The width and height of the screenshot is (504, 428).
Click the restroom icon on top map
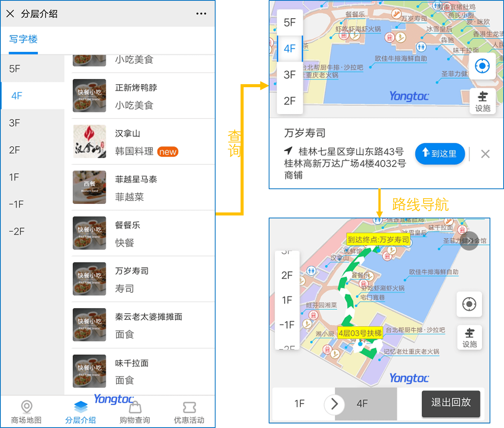point(421,47)
